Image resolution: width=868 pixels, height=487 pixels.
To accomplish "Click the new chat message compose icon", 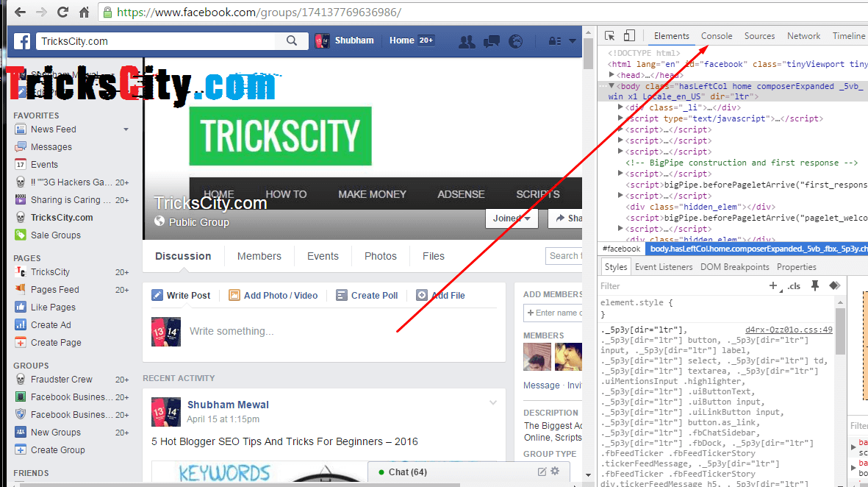I will pos(542,472).
